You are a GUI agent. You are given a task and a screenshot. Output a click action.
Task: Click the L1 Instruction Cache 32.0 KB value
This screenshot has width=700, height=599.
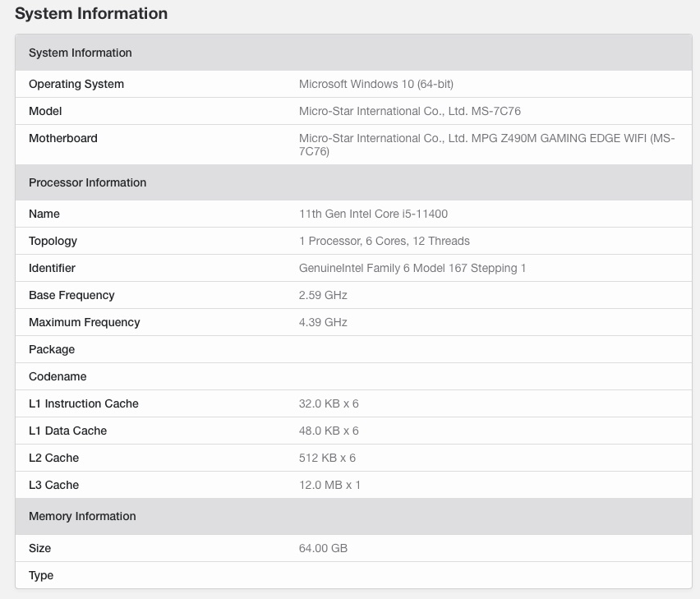329,403
